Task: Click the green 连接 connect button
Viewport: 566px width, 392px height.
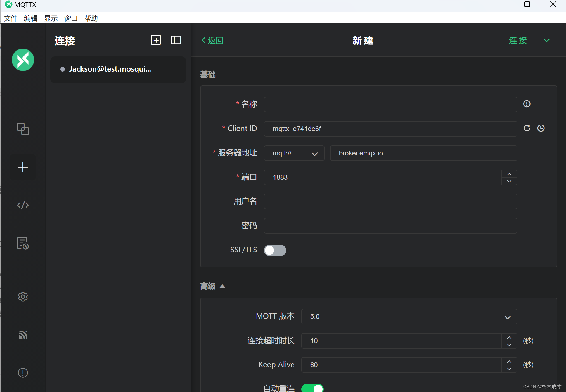Action: pos(518,41)
